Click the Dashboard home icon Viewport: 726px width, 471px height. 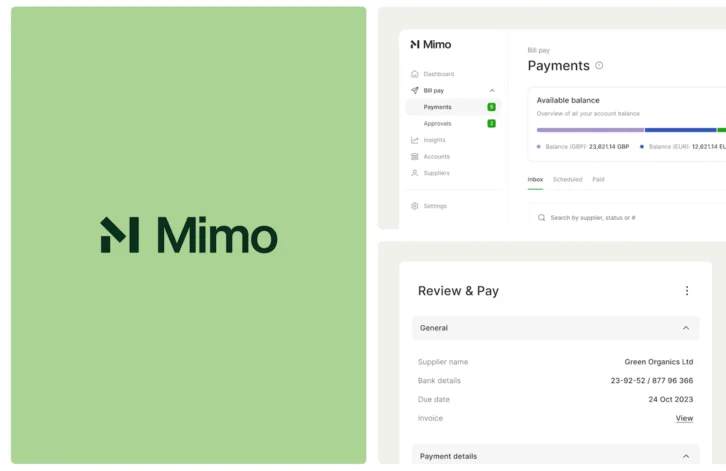click(x=415, y=74)
